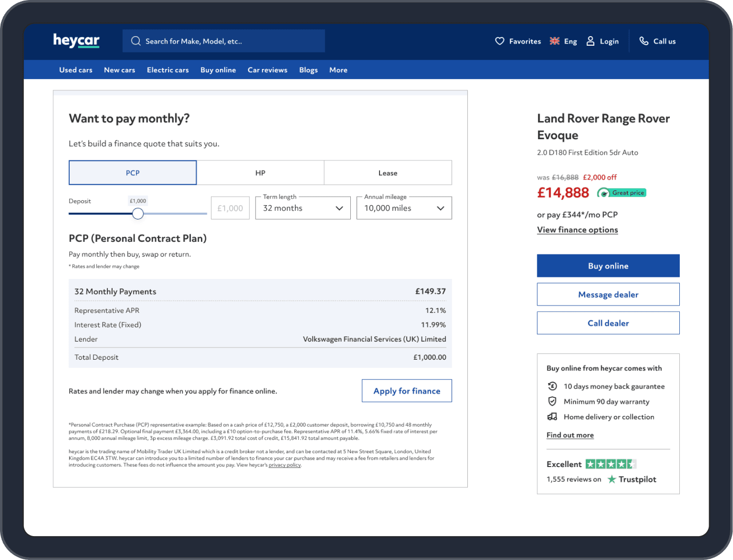This screenshot has height=560, width=733.
Task: Click the heycar logo
Action: (76, 40)
